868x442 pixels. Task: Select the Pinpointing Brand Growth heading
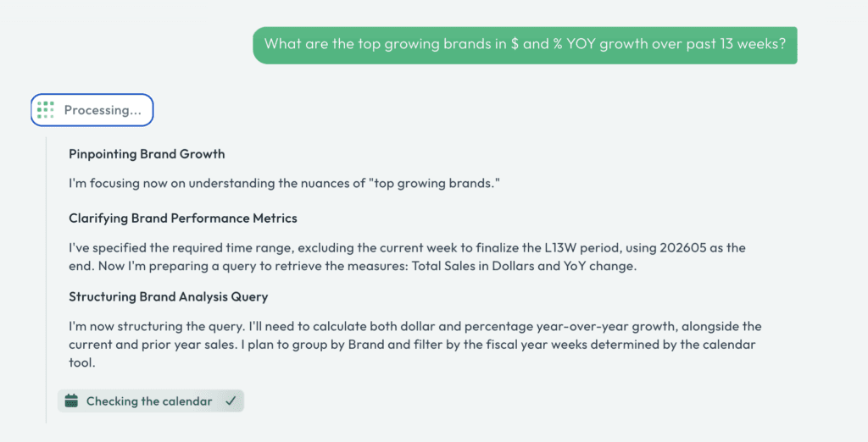(147, 154)
